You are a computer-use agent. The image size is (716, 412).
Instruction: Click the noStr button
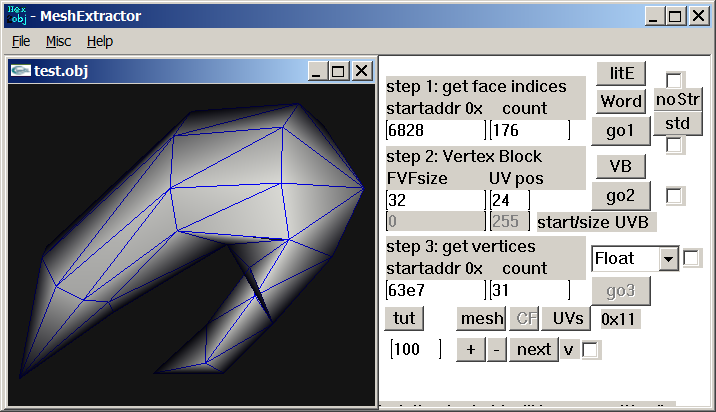pos(678,100)
